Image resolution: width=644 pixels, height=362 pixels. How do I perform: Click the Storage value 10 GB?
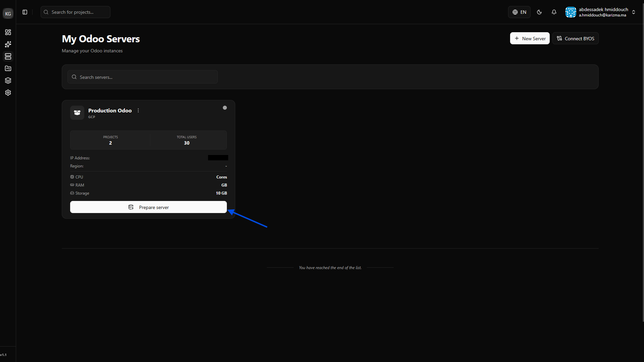pos(221,193)
